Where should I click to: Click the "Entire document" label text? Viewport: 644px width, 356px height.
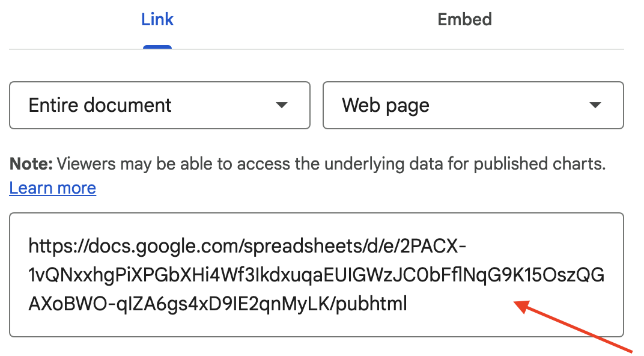[100, 105]
